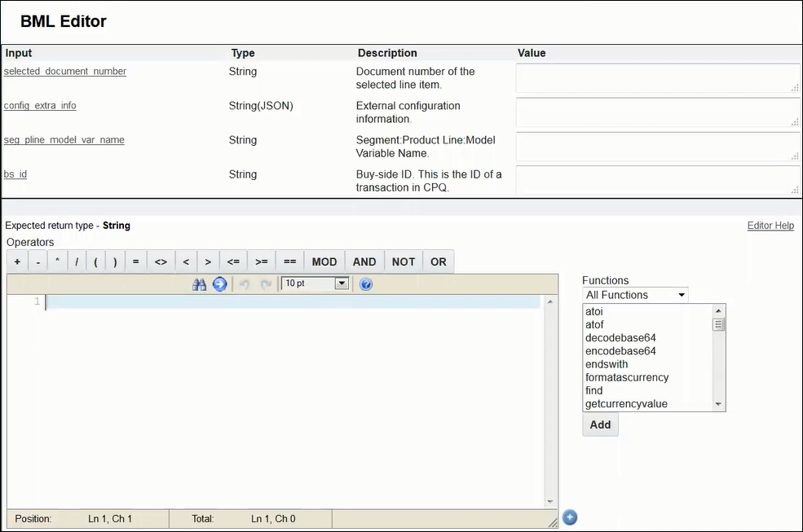
Task: Open the font size 10 pt dropdown
Action: (315, 284)
